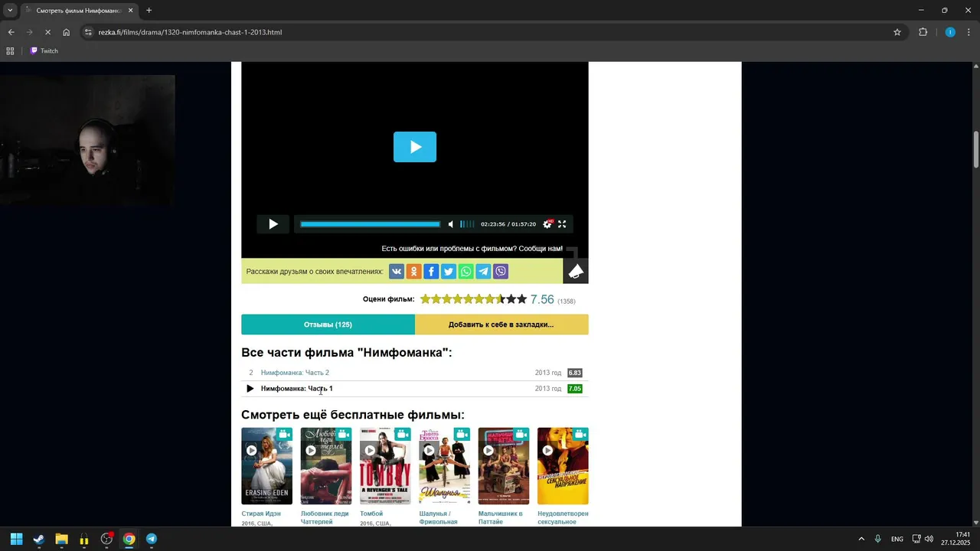
Task: Click Добавить к себе в закладки button
Action: [501, 324]
